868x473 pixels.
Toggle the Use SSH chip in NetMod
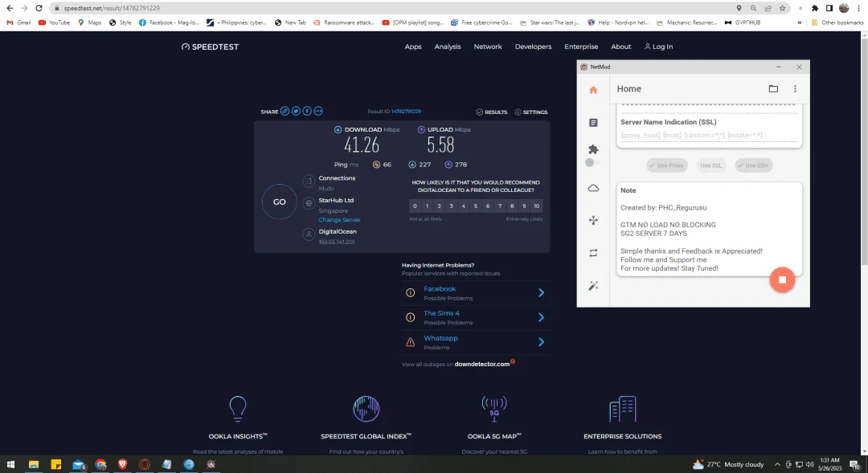753,165
